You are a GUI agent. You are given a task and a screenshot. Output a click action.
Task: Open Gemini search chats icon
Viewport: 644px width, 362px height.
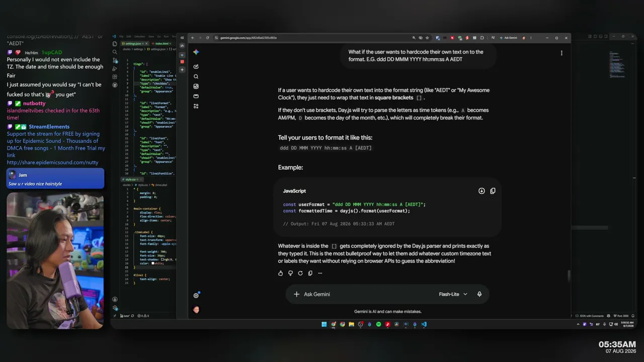[x=196, y=76]
